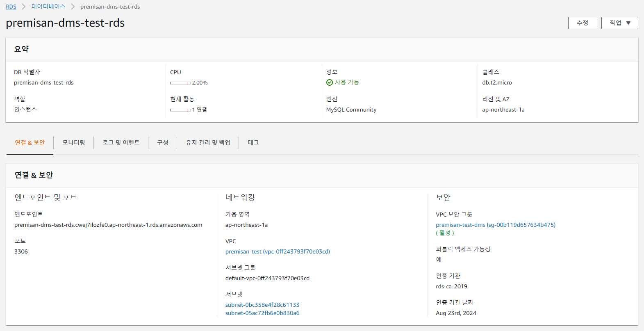
Task: Click the 사용 가능 status text
Action: point(347,82)
